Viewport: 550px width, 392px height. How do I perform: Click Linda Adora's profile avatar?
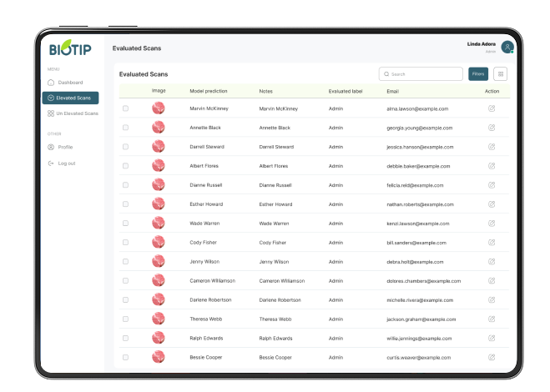(507, 48)
